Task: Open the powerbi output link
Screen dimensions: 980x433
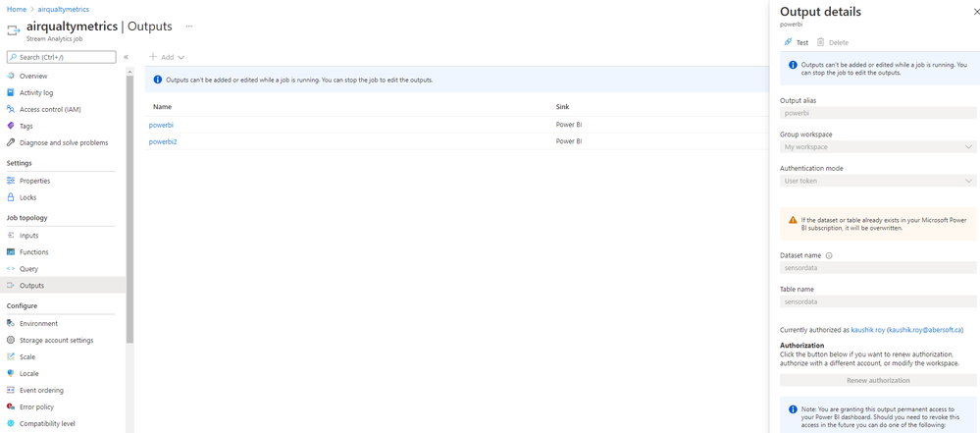Action: (x=161, y=125)
